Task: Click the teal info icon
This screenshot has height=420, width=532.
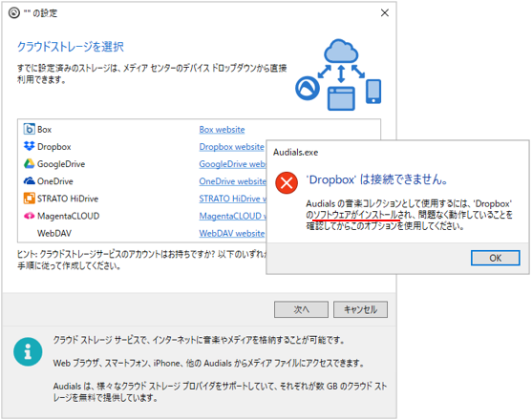Action: 28,352
